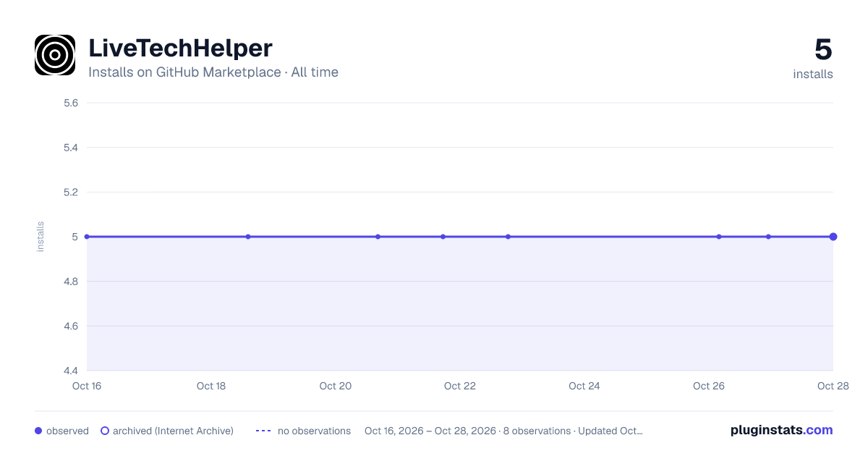Click the 'Oct 24' x-axis label
This screenshot has height=456, width=868.
(x=584, y=386)
